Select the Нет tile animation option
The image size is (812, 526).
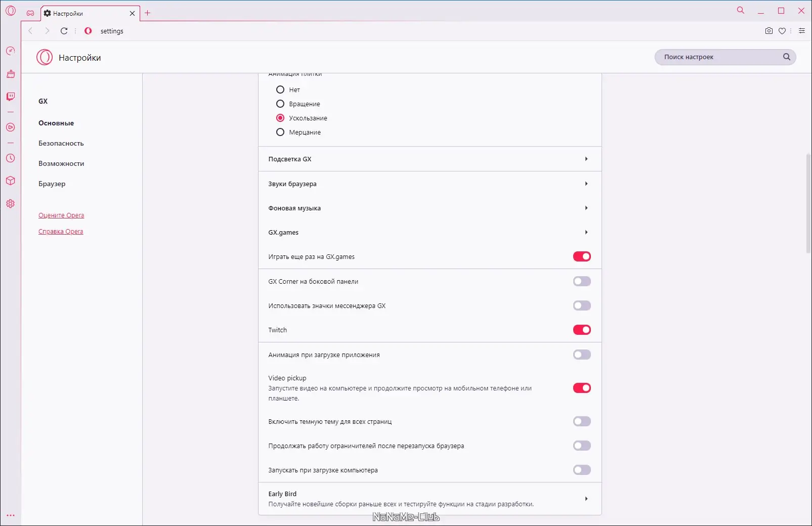pyautogui.click(x=280, y=90)
